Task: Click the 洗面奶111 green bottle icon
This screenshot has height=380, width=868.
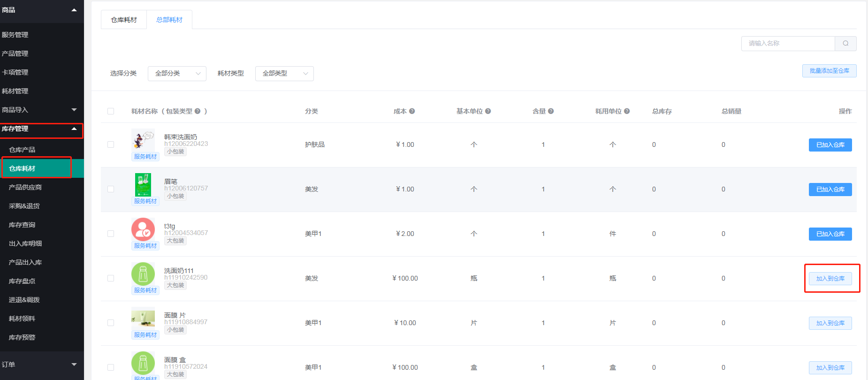Action: click(x=143, y=274)
